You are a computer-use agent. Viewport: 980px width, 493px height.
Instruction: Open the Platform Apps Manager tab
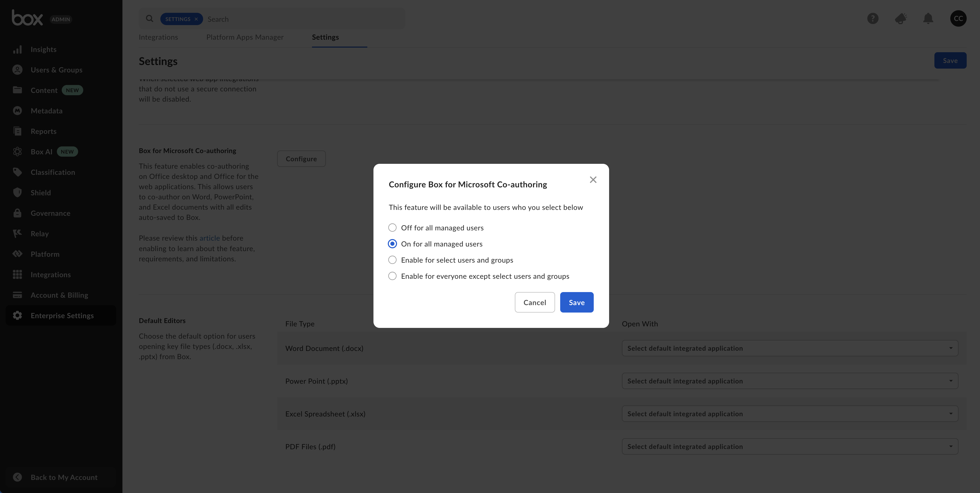(245, 37)
